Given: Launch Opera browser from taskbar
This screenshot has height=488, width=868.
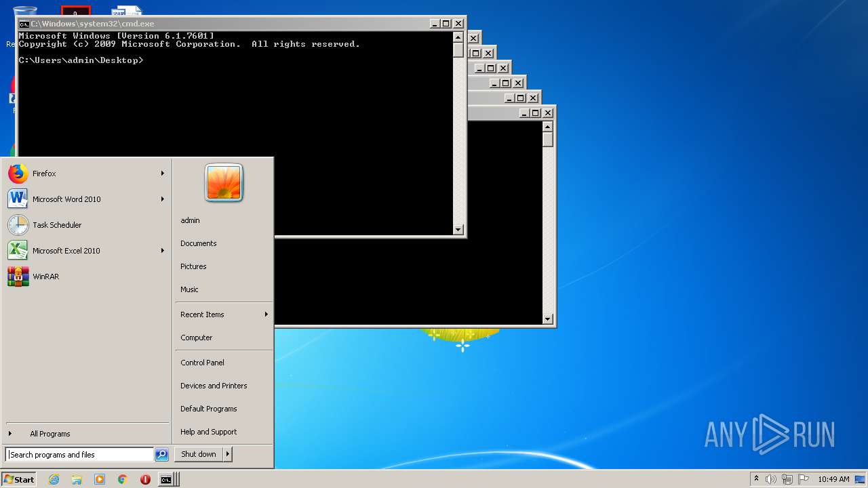Looking at the screenshot, I should pos(145,479).
